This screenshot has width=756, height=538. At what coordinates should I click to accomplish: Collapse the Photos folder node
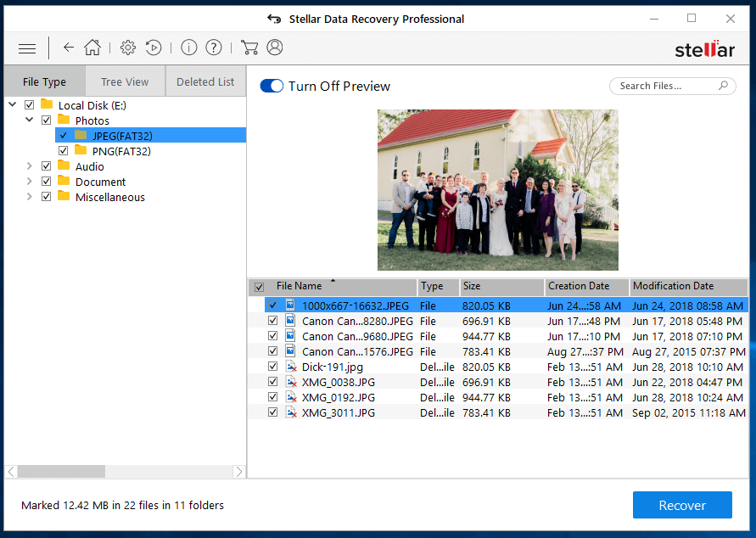(30, 120)
